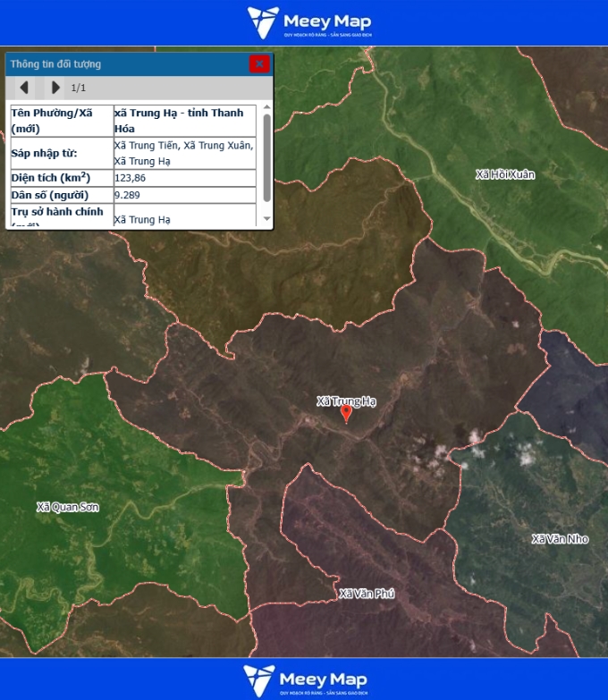Select the Xã Quan Sơn region label

[68, 507]
